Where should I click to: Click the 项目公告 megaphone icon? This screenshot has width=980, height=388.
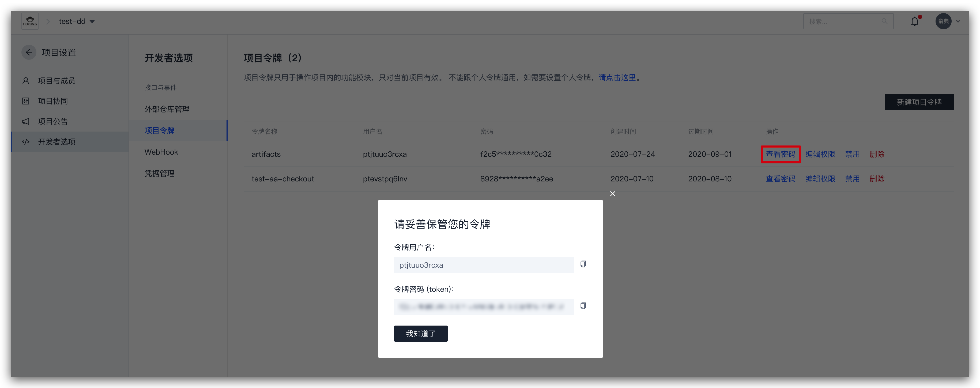click(26, 121)
